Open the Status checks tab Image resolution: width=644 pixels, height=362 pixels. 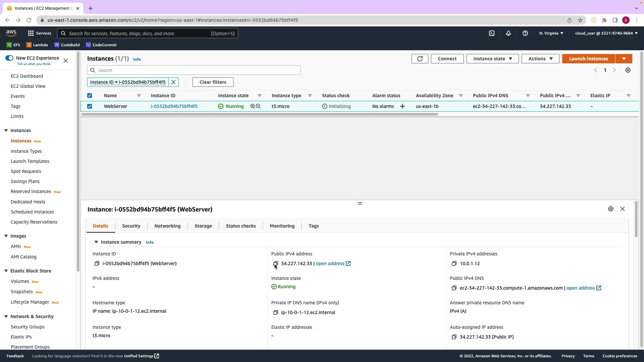240,226
